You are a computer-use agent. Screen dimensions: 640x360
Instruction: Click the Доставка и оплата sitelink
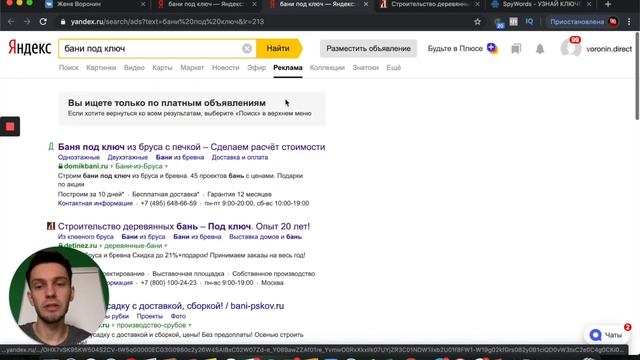pos(240,158)
